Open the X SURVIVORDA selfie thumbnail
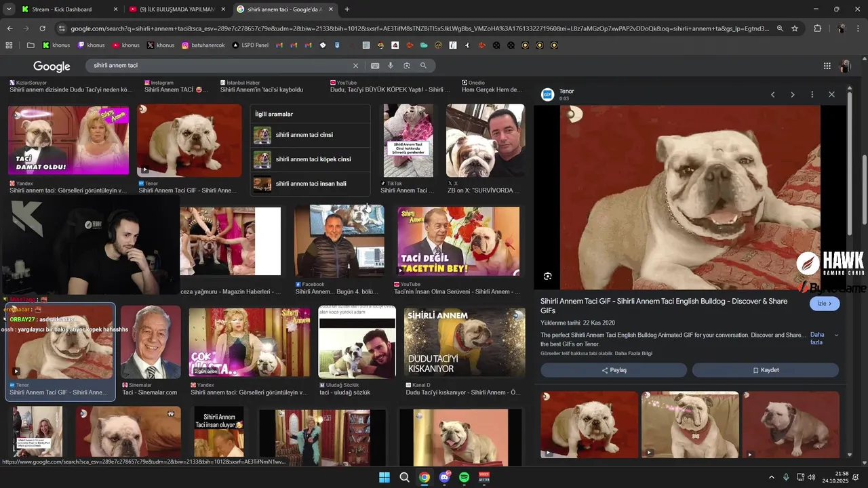The image size is (868, 488). point(486,140)
